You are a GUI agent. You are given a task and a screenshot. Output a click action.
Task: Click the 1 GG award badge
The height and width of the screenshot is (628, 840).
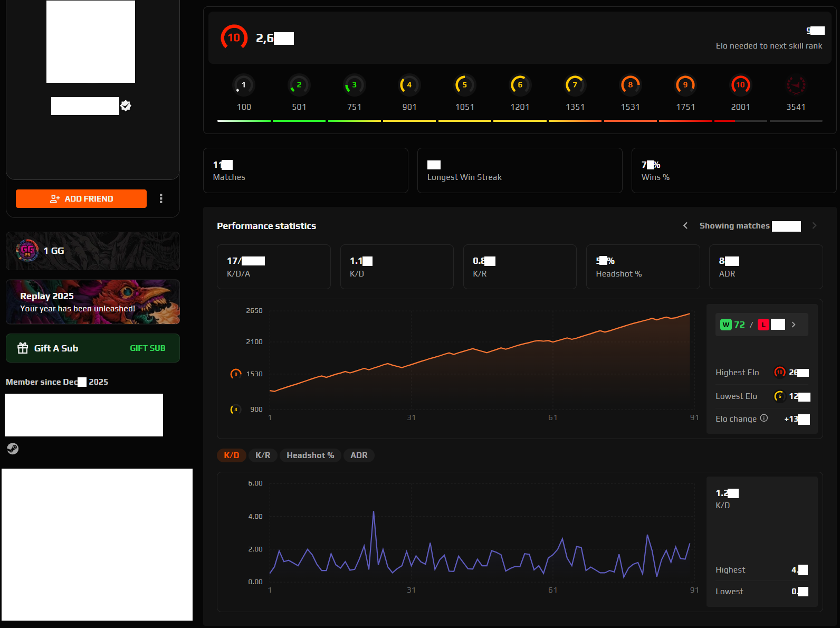click(27, 251)
